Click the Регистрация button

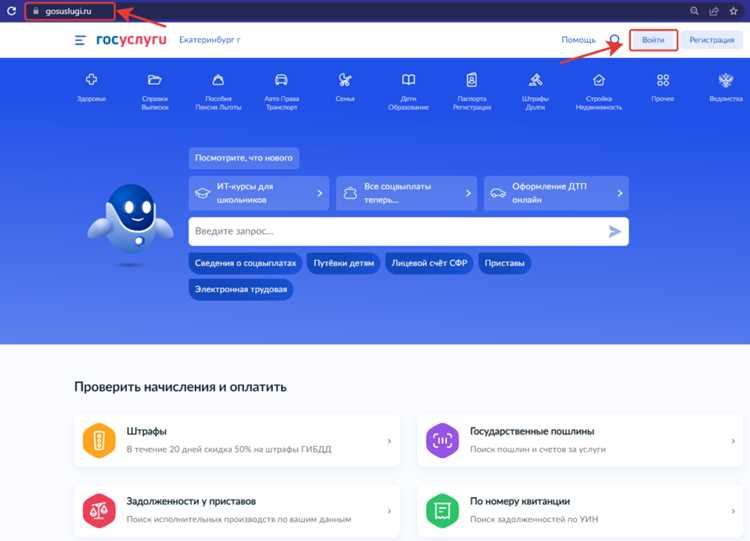tap(712, 40)
